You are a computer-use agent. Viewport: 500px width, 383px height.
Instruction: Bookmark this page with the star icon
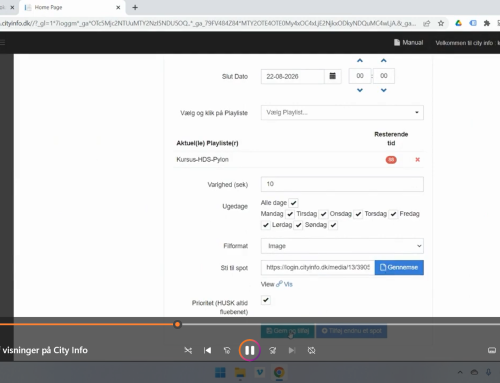pos(441,23)
